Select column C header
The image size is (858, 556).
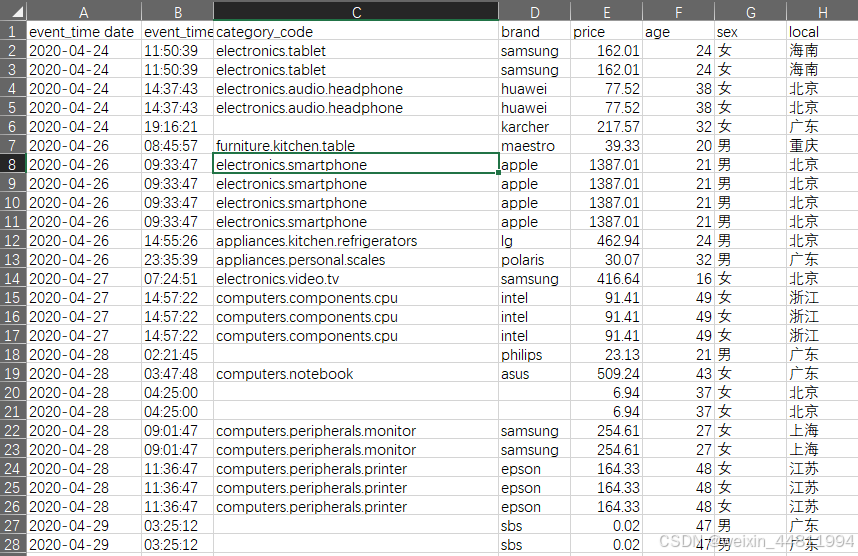[356, 11]
